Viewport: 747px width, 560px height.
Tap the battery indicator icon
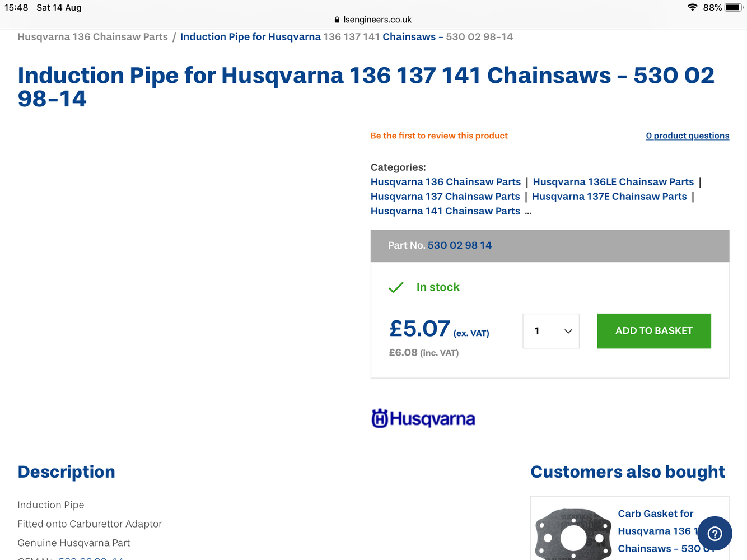click(x=733, y=7)
